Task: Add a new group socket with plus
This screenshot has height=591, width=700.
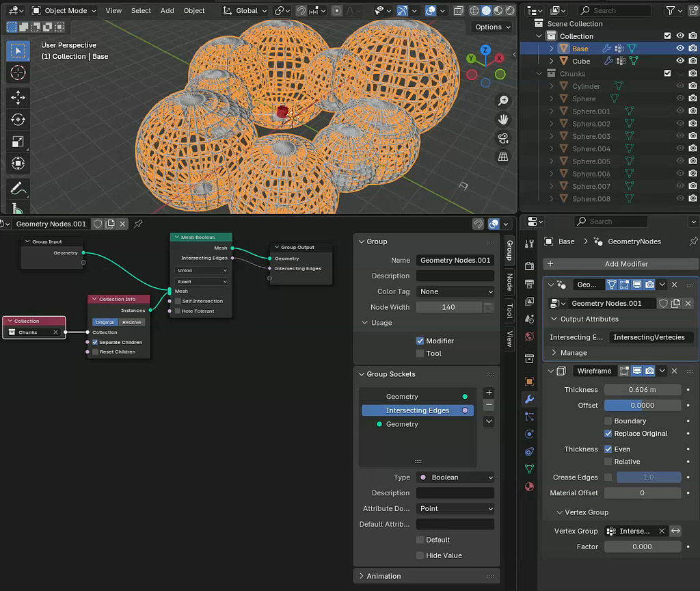Action: point(489,393)
